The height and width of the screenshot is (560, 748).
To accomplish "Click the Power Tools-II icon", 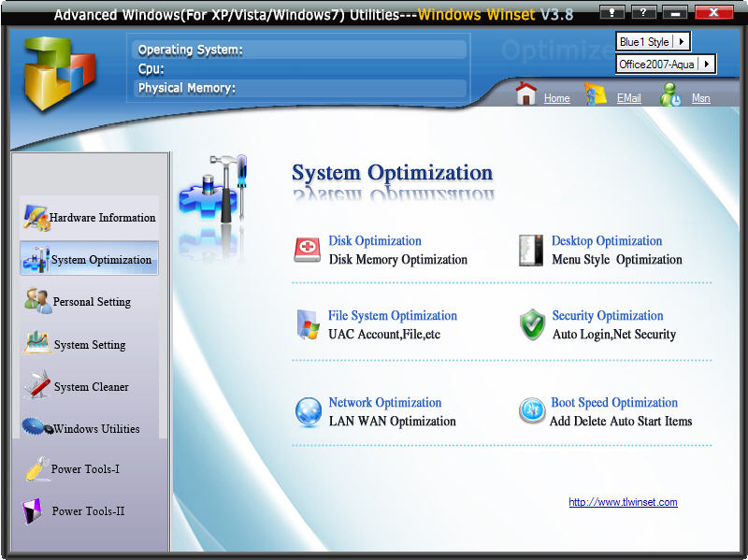I will (33, 510).
